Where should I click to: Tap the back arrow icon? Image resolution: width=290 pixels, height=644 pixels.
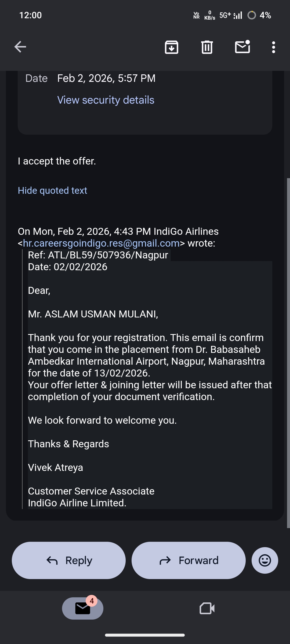20,47
